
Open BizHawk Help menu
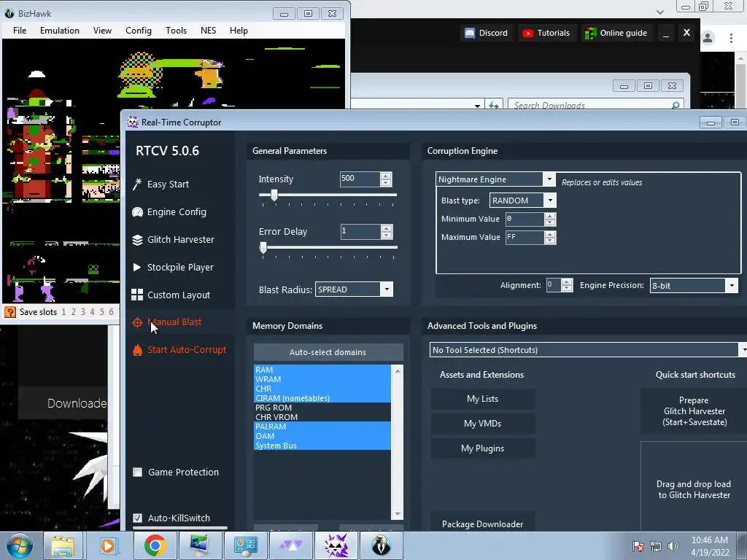[x=239, y=31]
